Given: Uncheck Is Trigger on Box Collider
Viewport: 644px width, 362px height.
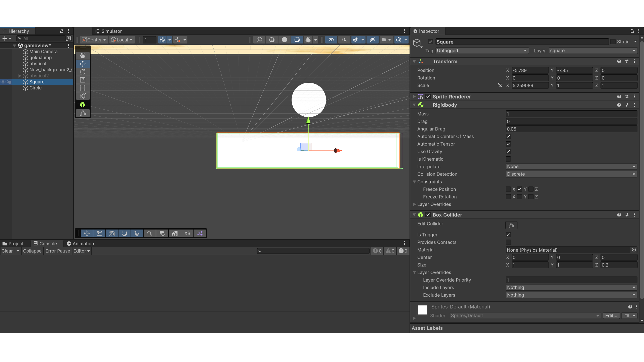Looking at the screenshot, I should 508,235.
